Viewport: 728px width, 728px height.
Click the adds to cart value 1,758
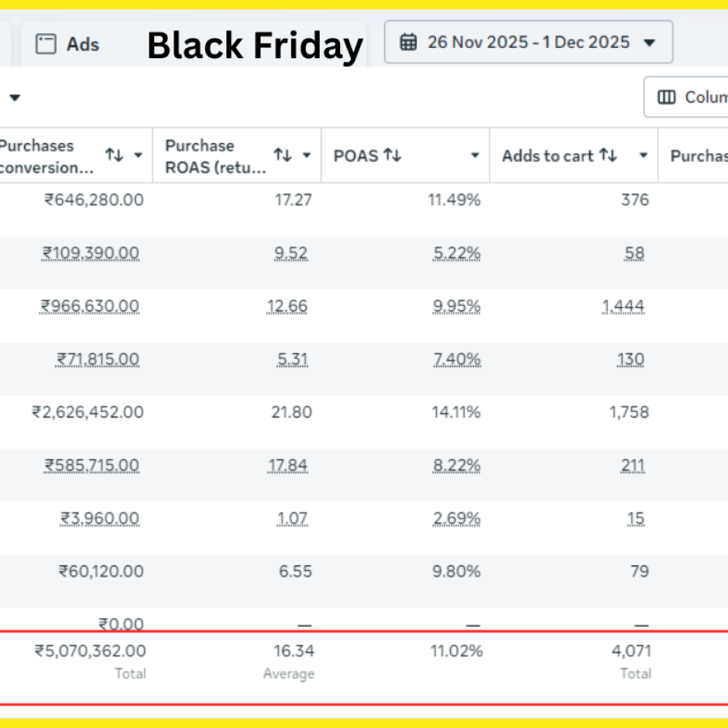(x=629, y=412)
